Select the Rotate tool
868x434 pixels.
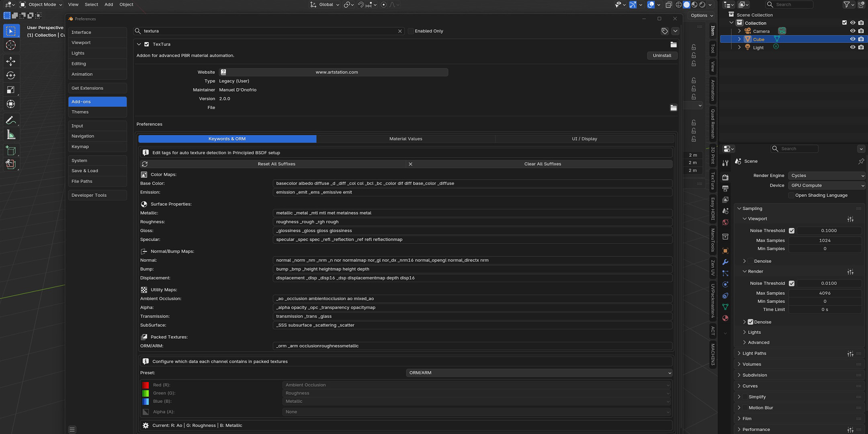point(11,76)
